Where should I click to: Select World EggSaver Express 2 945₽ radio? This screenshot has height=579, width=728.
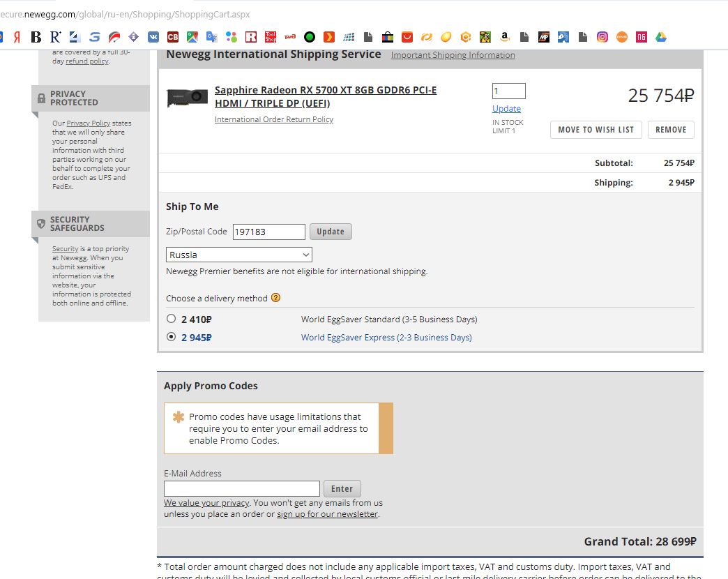tap(172, 337)
